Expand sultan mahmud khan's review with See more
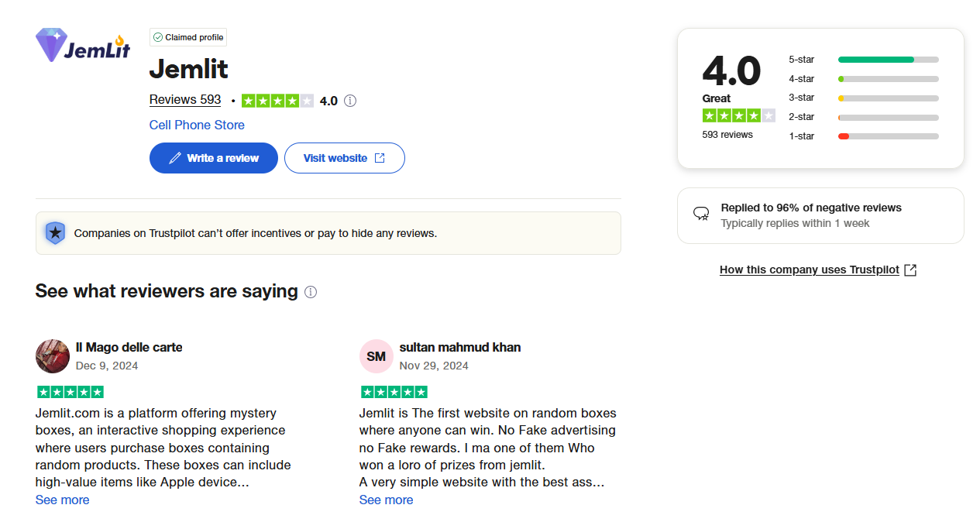 coord(386,500)
